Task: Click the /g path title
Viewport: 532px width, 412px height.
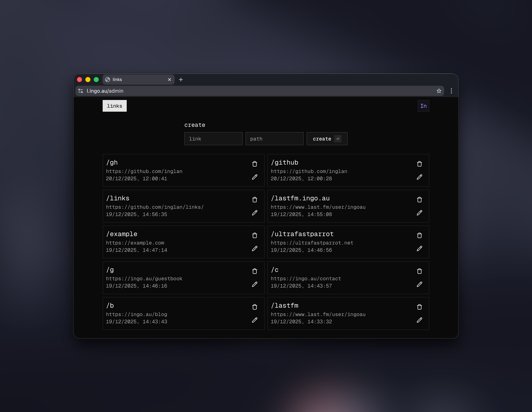Action: coord(110,270)
